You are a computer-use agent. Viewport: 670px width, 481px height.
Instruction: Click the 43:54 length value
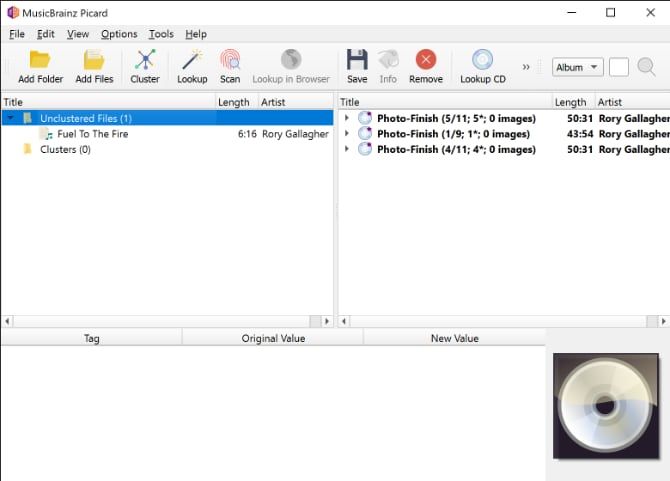(x=580, y=134)
